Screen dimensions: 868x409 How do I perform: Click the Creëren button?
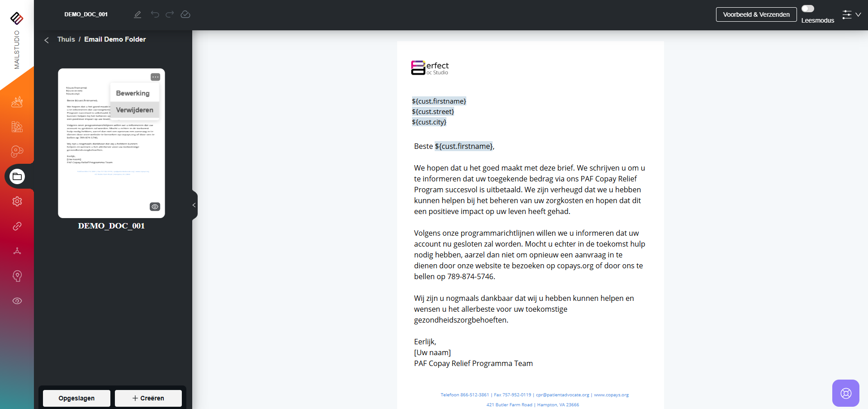[x=148, y=398]
